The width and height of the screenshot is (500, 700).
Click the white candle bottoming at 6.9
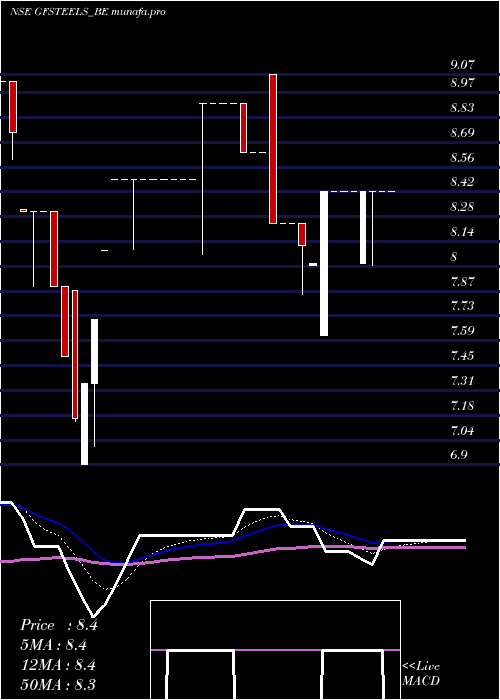point(84,424)
